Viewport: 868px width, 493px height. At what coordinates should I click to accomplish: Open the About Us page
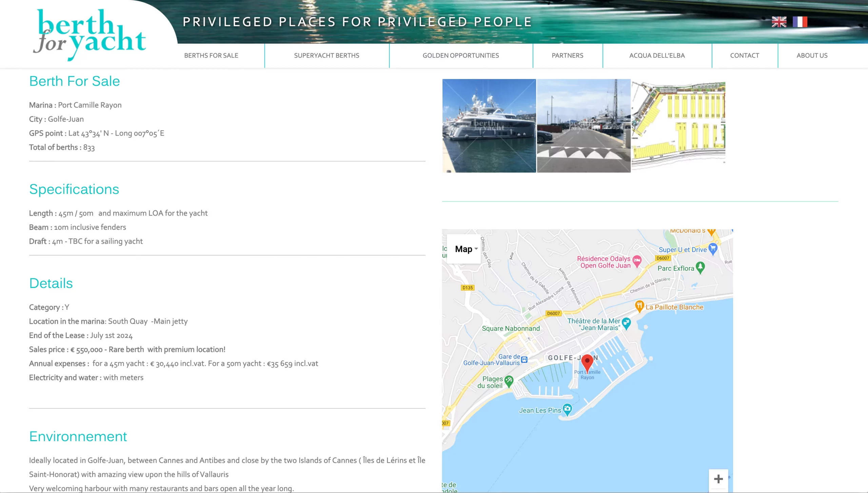(x=812, y=56)
